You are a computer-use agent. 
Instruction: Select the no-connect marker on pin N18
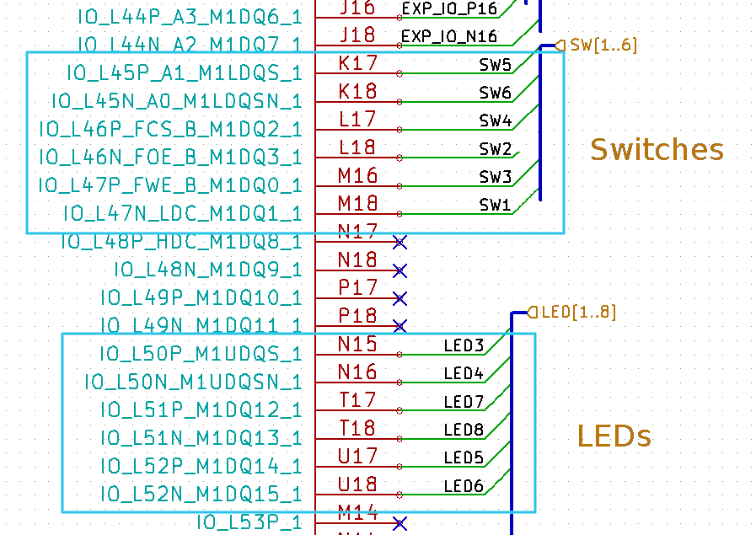tap(399, 270)
